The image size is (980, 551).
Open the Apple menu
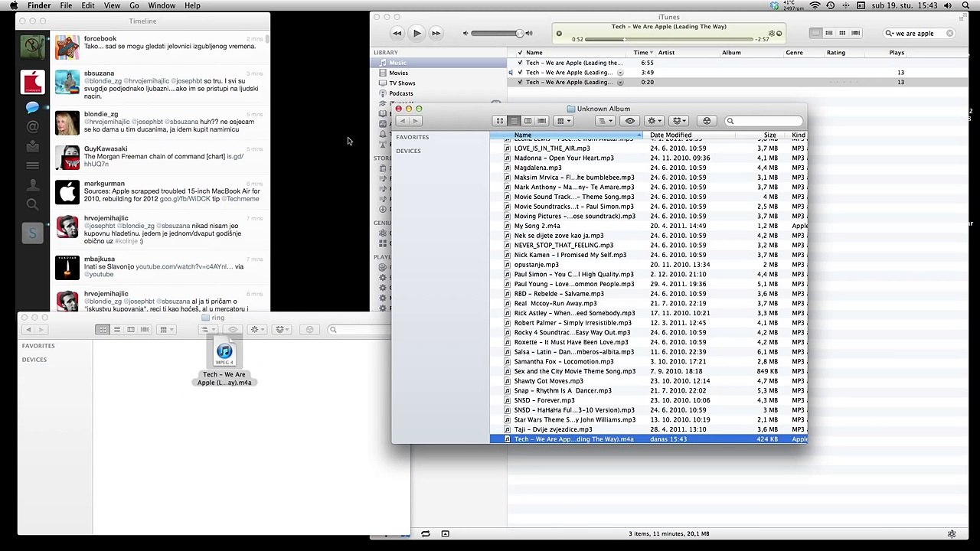click(13, 5)
